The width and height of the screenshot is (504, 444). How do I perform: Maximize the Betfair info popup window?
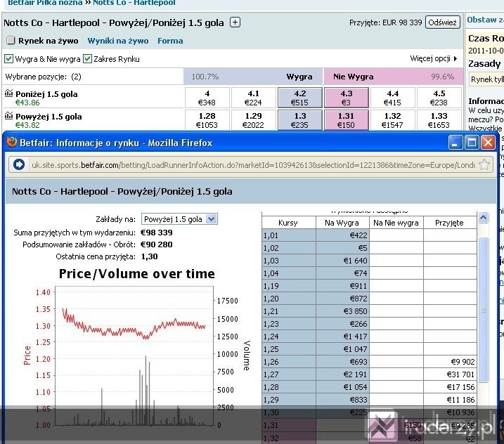[x=472, y=143]
